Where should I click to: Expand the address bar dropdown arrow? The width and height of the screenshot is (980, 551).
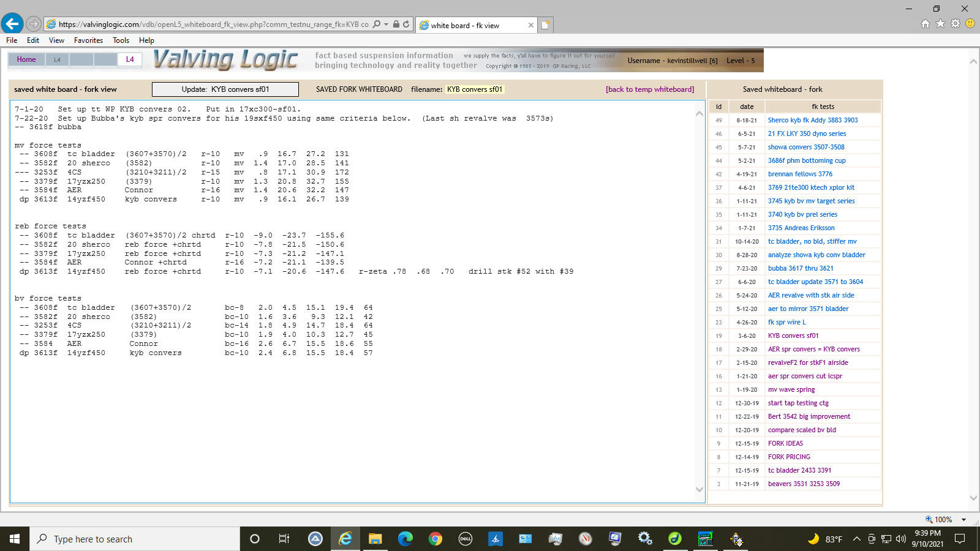click(386, 24)
